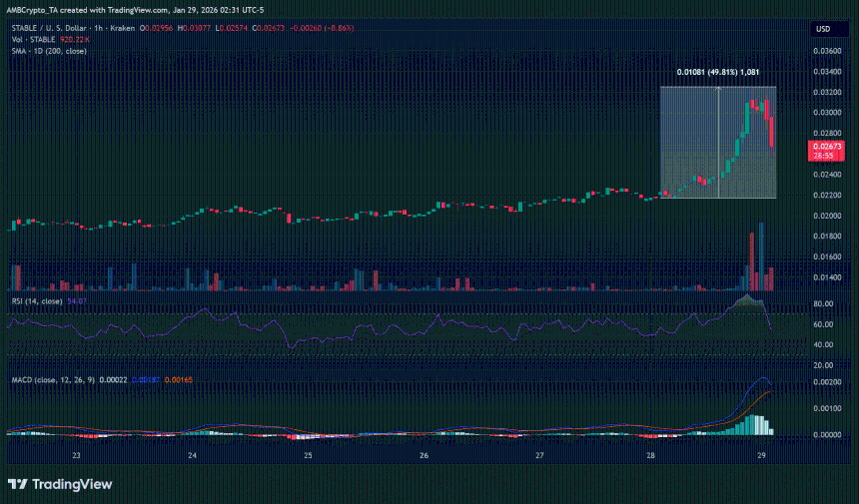This screenshot has height=504, width=859.
Task: Click the TradingView wordmark text
Action: [69, 484]
